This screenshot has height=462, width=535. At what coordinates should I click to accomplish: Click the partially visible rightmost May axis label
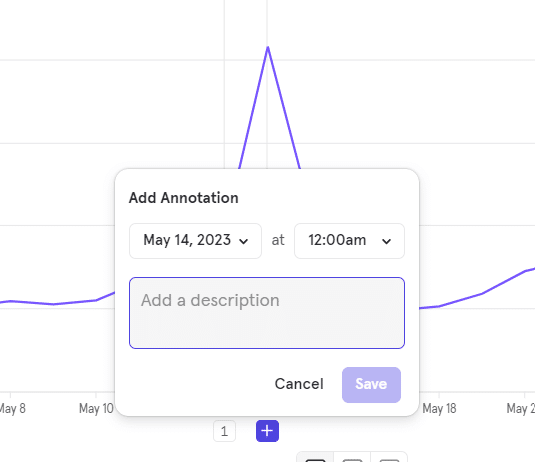(521, 408)
